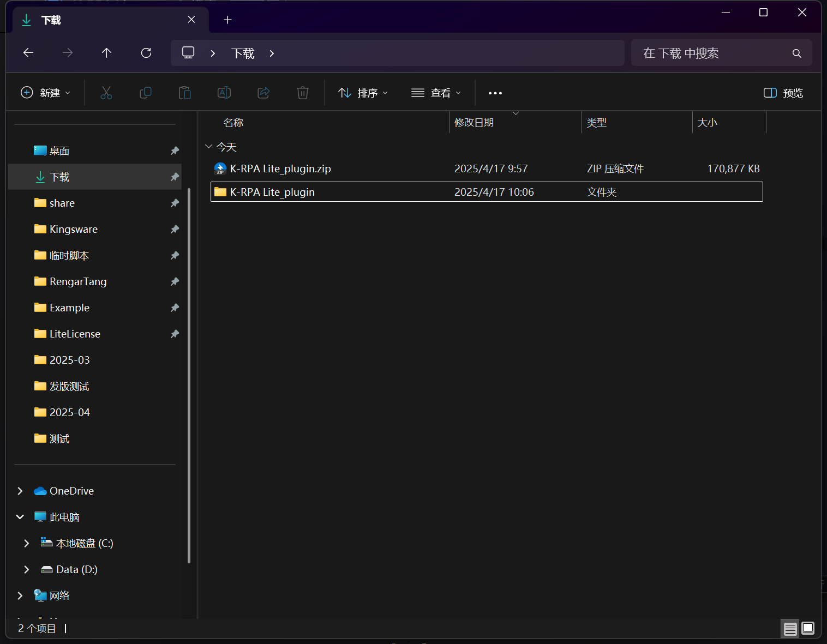
Task: Open the 新建 dropdown
Action: pos(46,93)
